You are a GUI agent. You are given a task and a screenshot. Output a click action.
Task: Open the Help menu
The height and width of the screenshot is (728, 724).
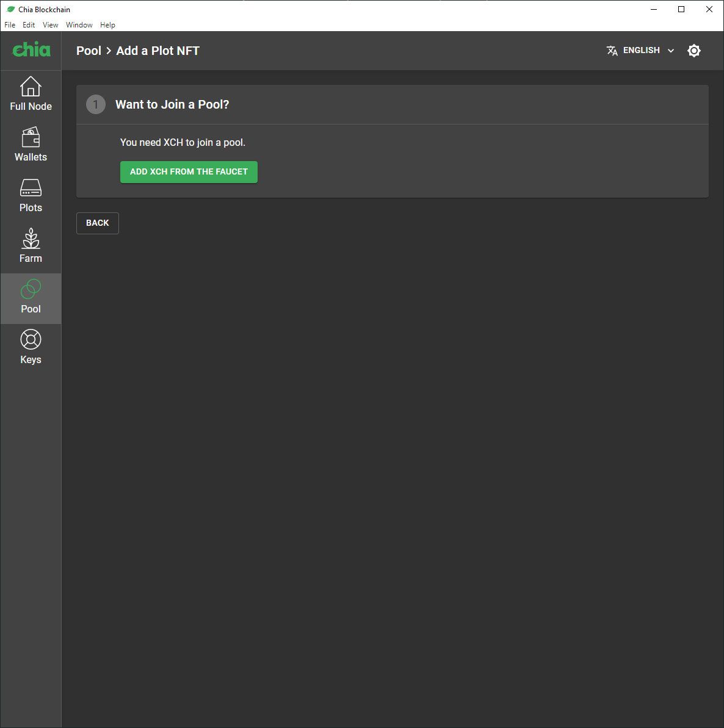pos(107,25)
